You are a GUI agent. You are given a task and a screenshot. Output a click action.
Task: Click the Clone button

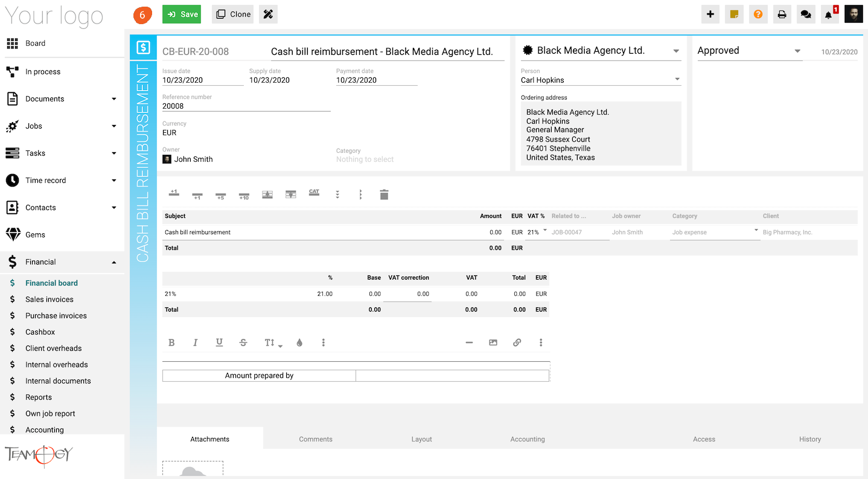pos(232,14)
